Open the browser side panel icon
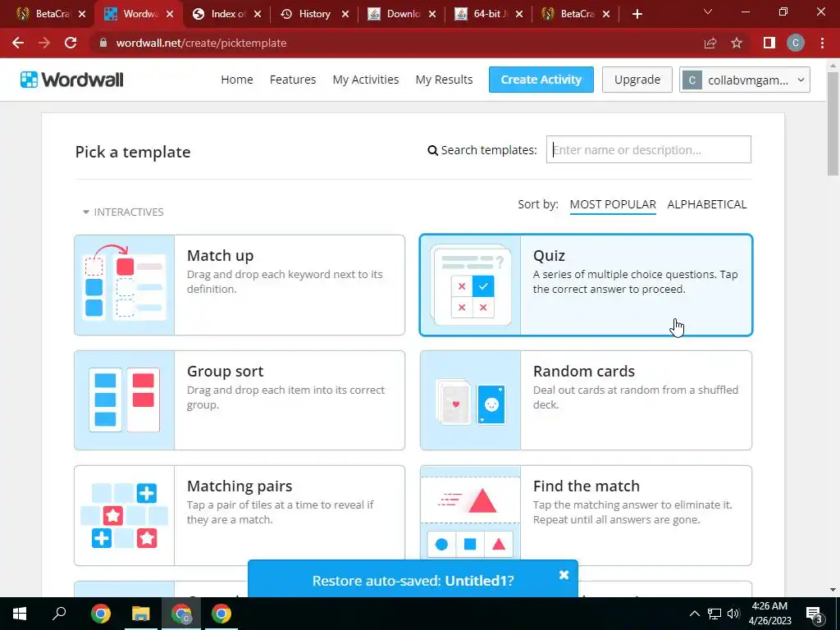 tap(769, 43)
